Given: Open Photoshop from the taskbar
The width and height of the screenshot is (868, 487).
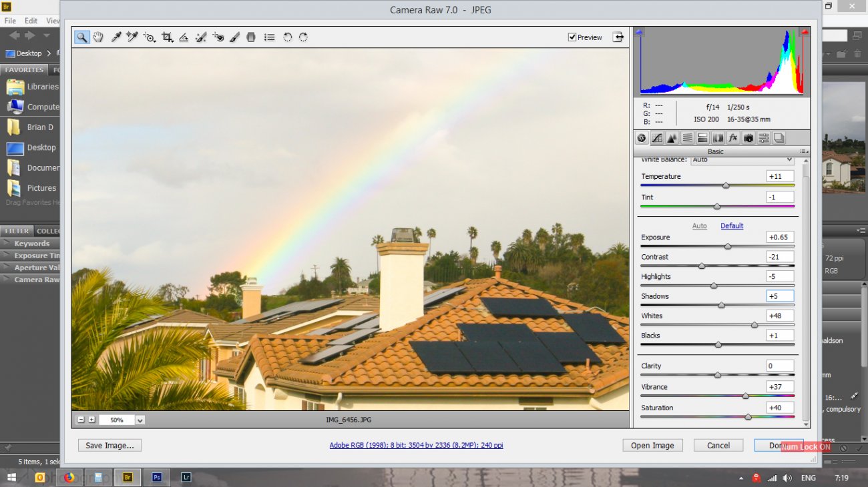Looking at the screenshot, I should tap(158, 478).
